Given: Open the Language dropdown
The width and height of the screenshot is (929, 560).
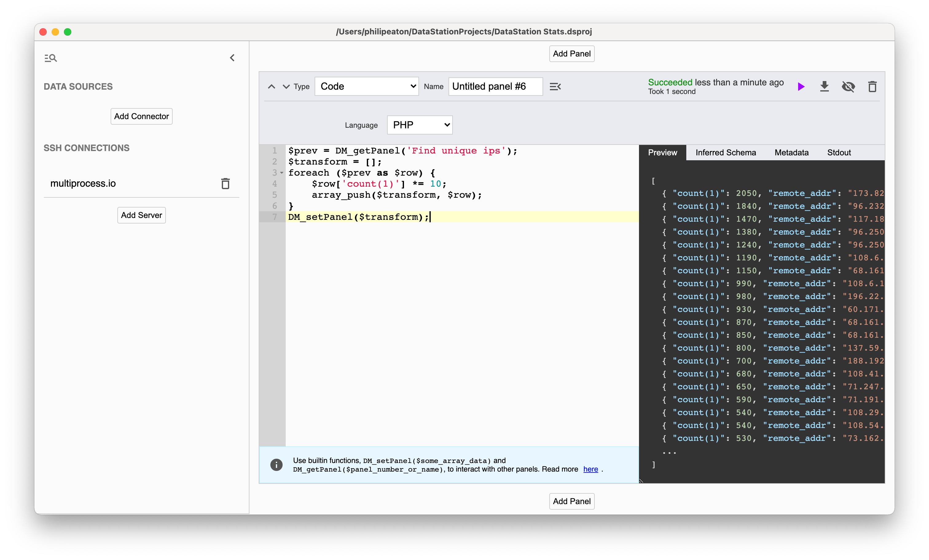Looking at the screenshot, I should click(x=419, y=125).
